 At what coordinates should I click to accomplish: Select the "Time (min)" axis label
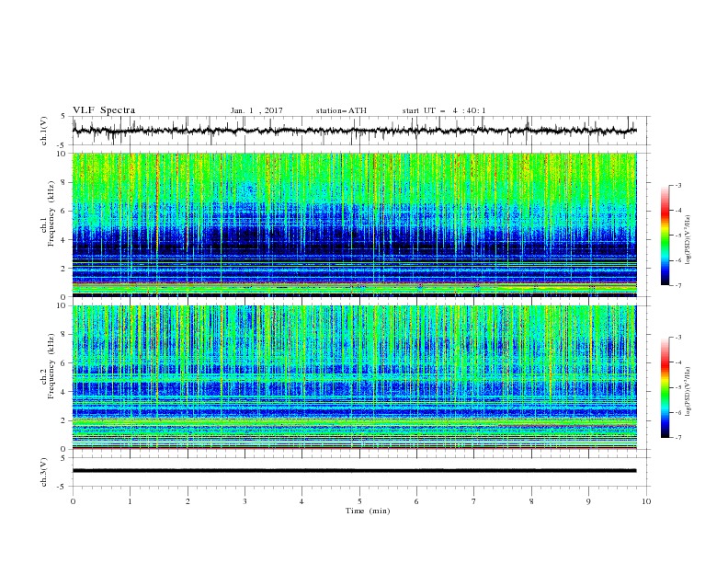tap(368, 511)
